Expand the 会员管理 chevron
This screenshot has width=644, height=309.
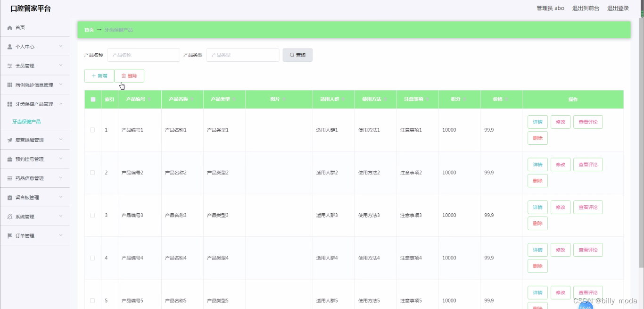click(61, 66)
